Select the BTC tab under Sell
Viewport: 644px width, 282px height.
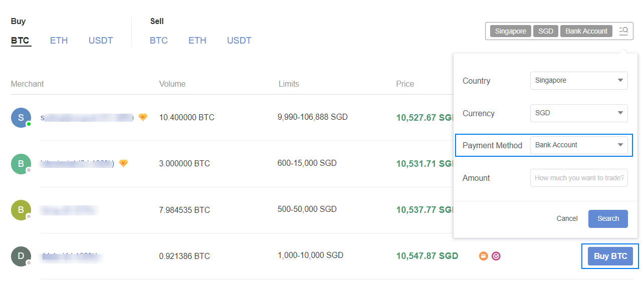tap(159, 41)
